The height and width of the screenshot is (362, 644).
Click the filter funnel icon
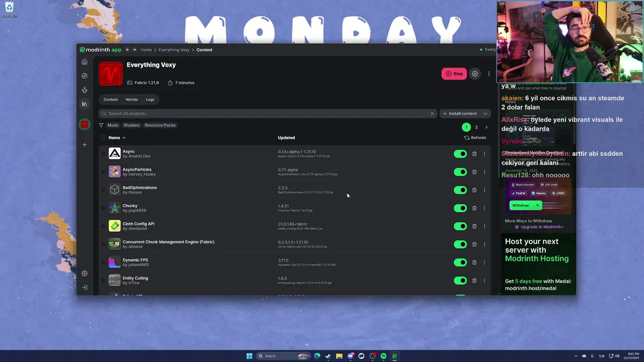point(101,125)
